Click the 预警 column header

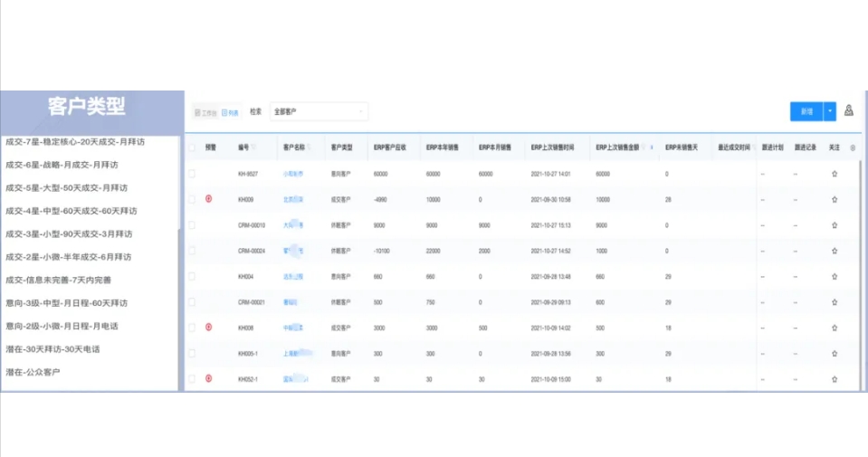210,148
